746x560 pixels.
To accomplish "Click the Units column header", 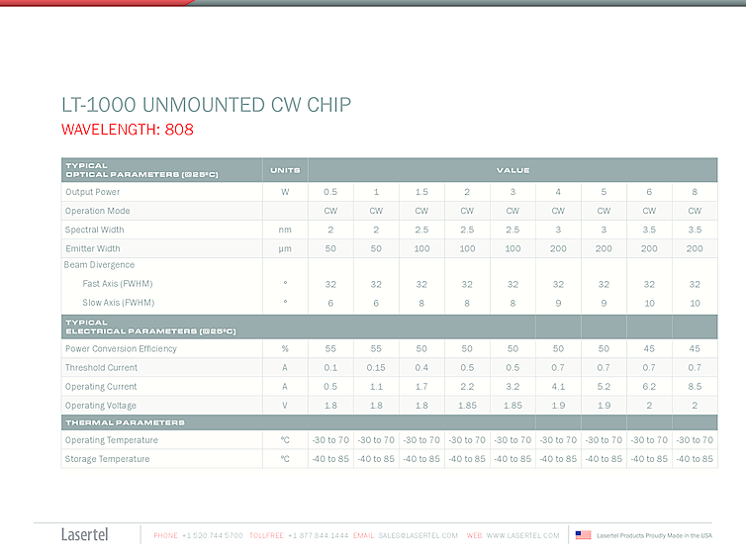I will [285, 170].
